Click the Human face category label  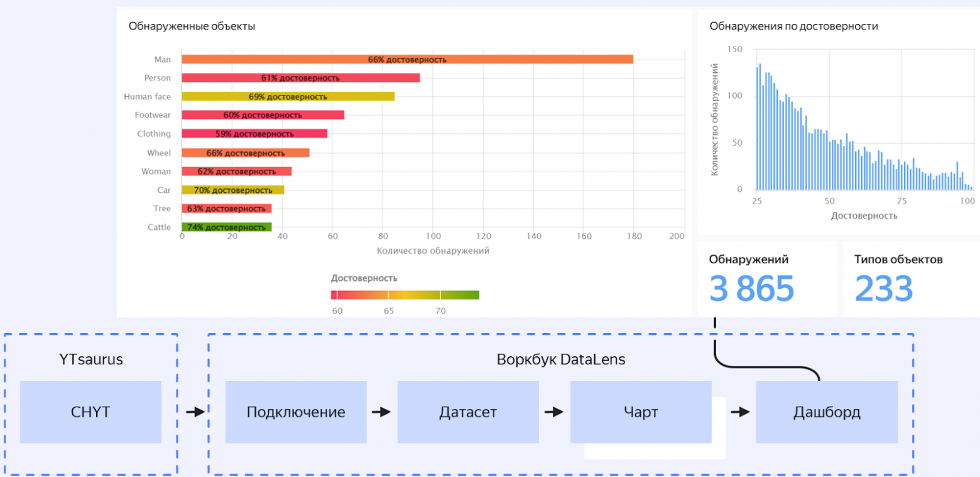148,96
